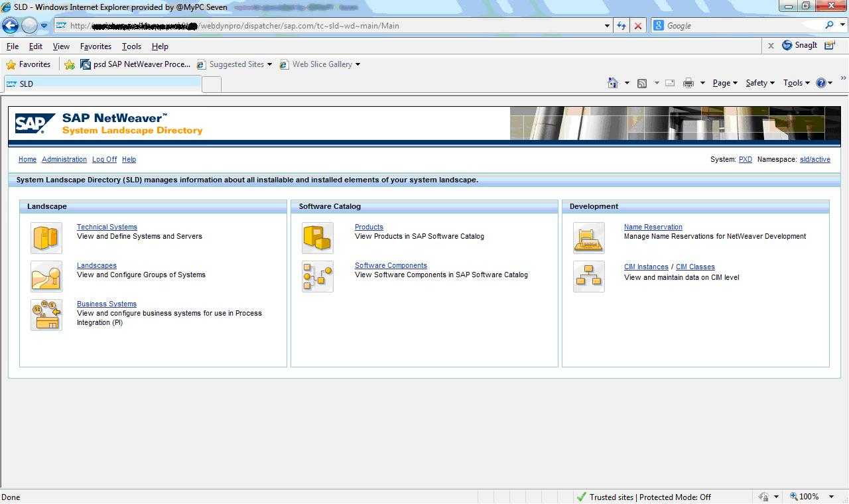Screen dimensions: 849x504
Task: Open the Name Reservation icon
Action: click(588, 238)
